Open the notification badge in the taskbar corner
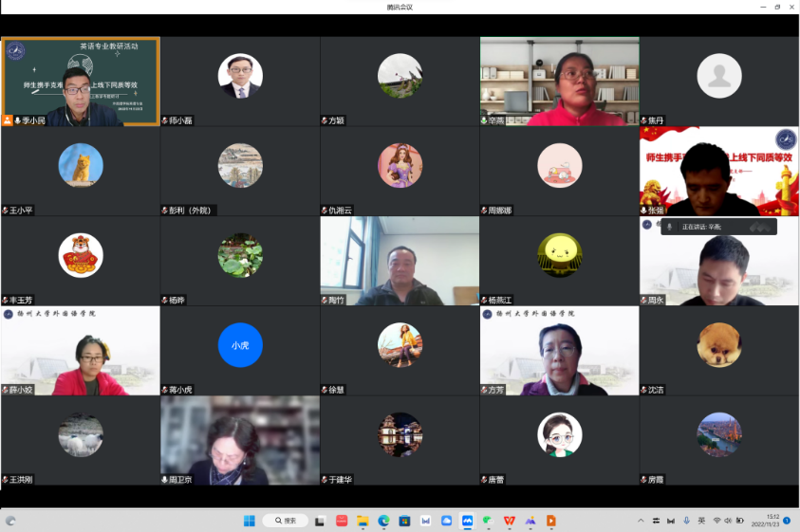This screenshot has width=800, height=532. click(x=787, y=521)
